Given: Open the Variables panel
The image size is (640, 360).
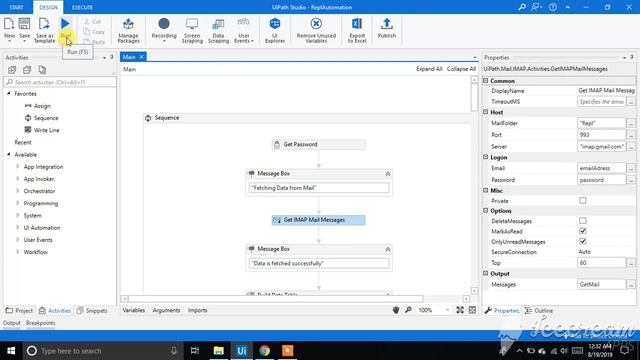Looking at the screenshot, I should pyautogui.click(x=133, y=310).
